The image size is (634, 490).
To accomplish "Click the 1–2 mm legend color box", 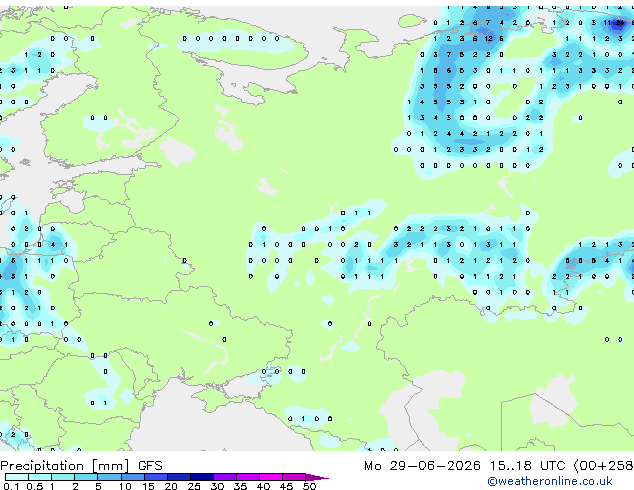I will 63,477.
